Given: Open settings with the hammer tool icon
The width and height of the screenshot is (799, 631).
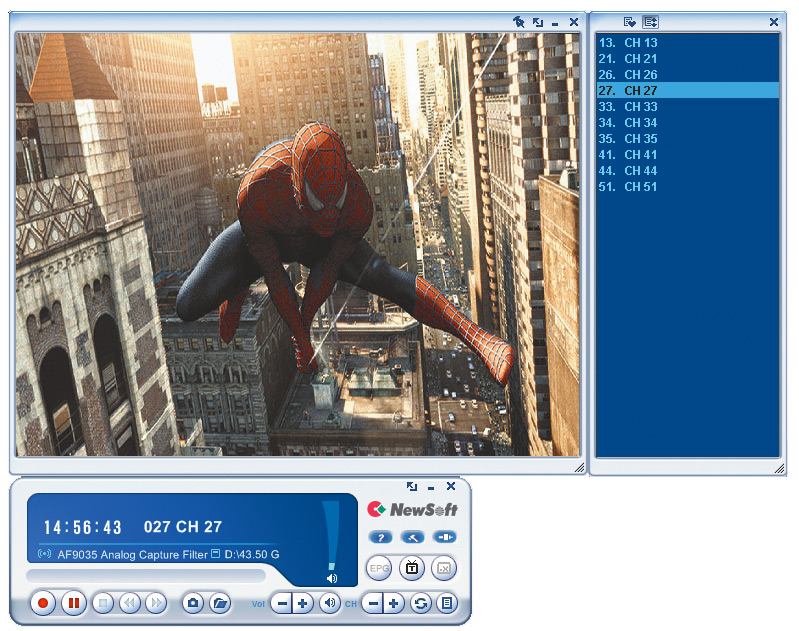Looking at the screenshot, I should [412, 538].
